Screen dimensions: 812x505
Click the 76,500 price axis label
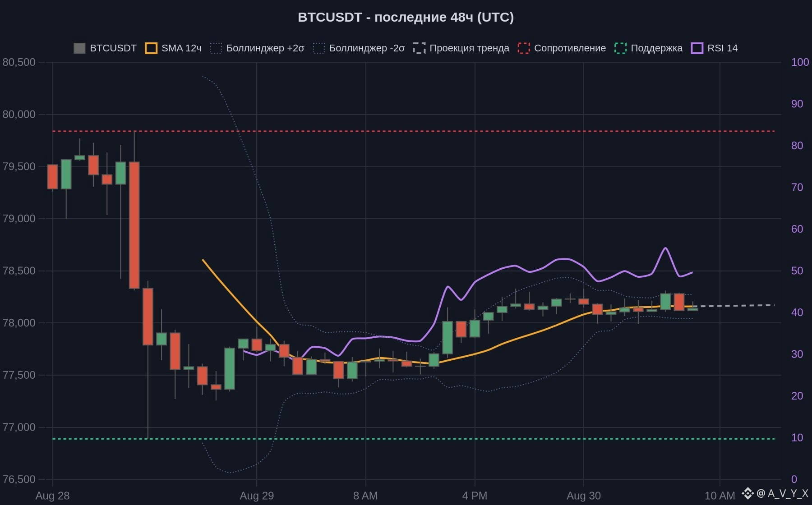[19, 479]
